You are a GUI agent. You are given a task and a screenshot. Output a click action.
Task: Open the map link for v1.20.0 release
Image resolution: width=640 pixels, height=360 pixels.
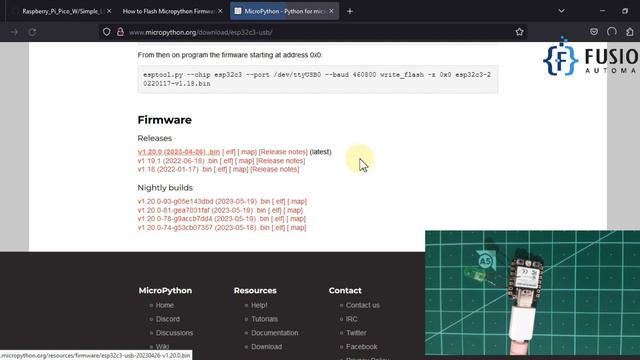(247, 152)
